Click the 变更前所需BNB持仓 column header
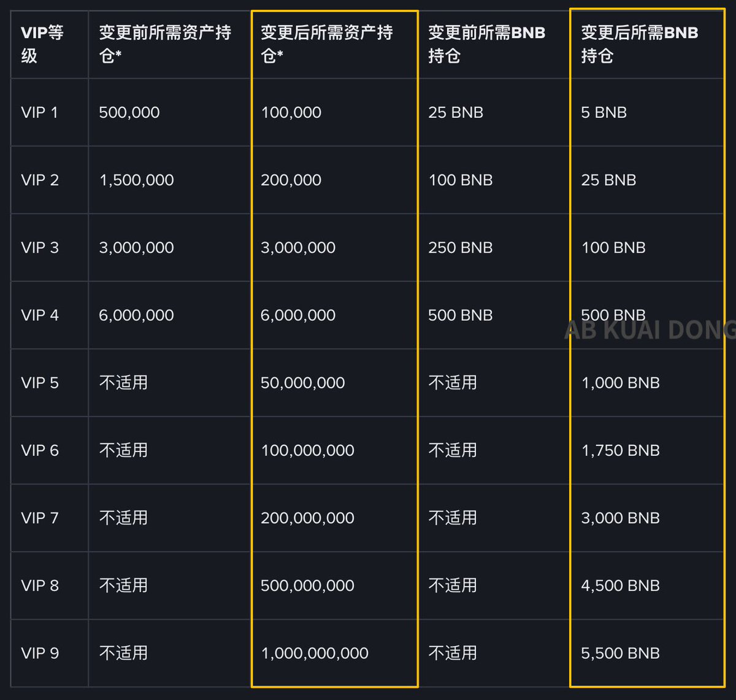 (x=486, y=44)
